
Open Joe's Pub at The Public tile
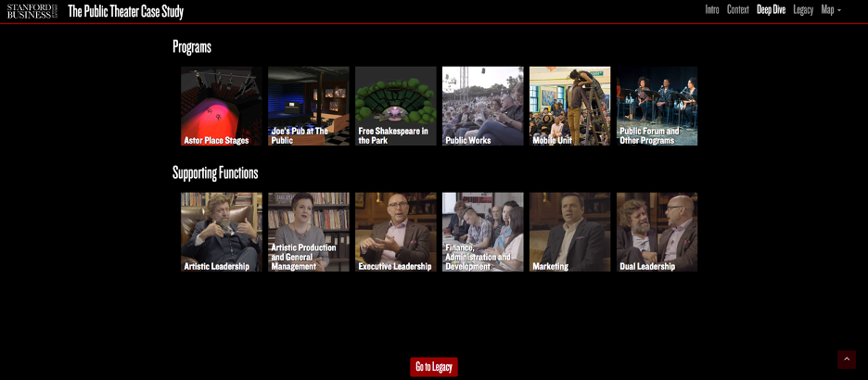[308, 107]
